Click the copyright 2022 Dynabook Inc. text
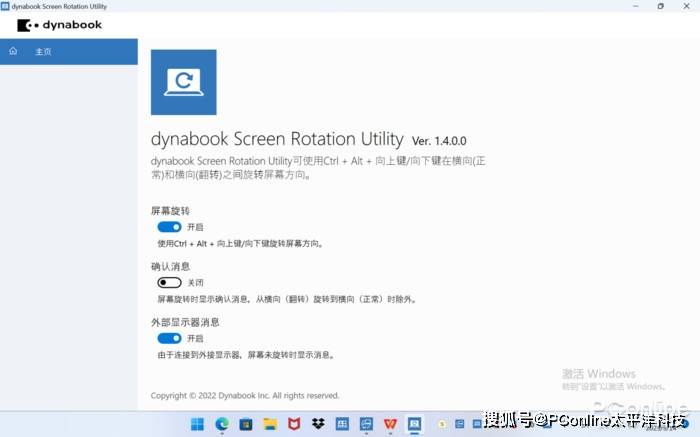This screenshot has height=437, width=700. pyautogui.click(x=245, y=395)
